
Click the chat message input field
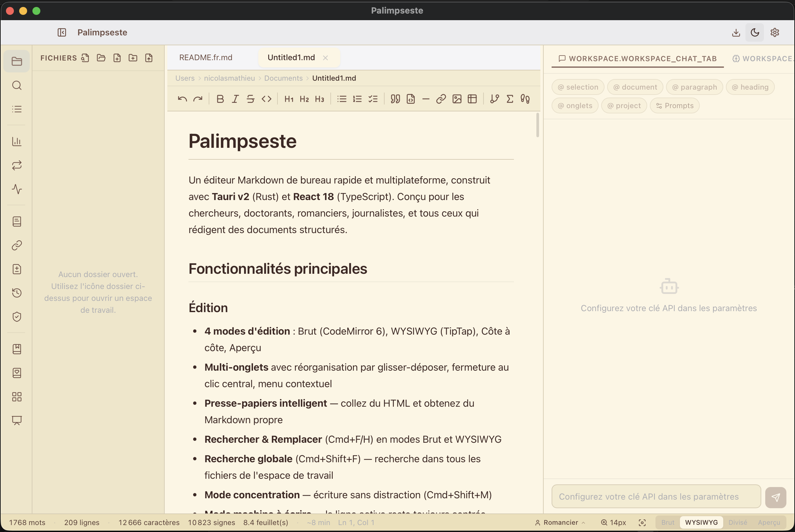coord(656,496)
